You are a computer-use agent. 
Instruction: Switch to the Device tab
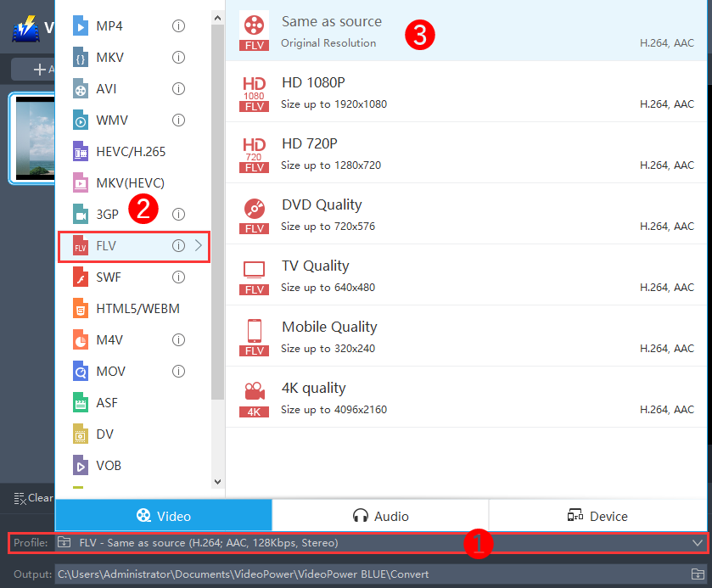coord(597,516)
